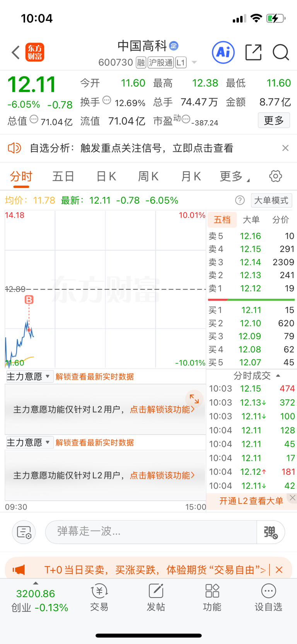Toggle 大单模式 button
The image size is (297, 644).
pos(271,200)
